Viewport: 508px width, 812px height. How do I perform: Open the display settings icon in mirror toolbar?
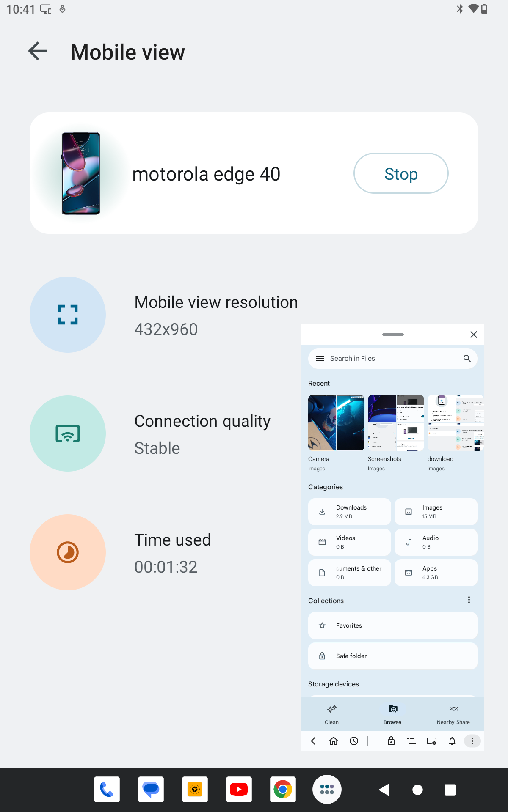tap(432, 741)
